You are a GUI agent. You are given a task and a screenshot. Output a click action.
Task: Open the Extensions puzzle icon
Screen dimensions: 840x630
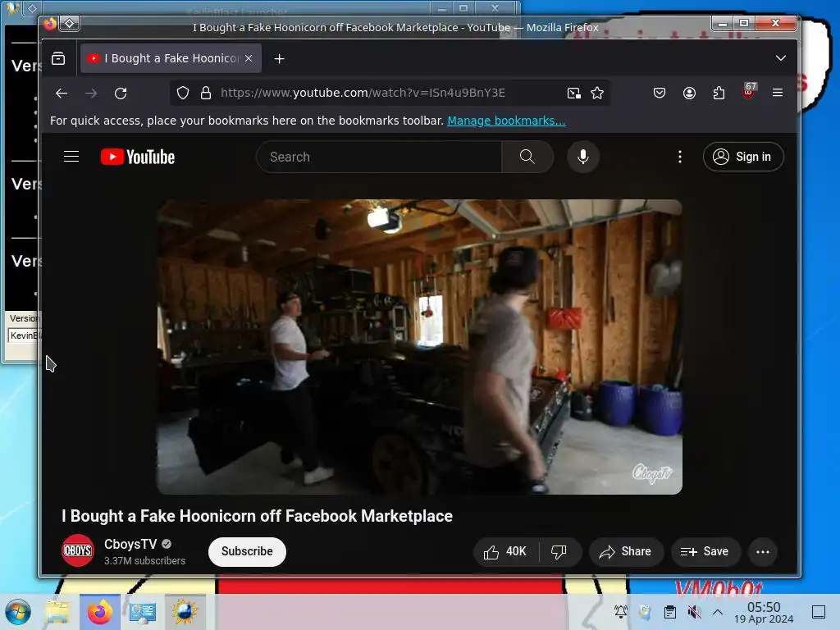719,93
